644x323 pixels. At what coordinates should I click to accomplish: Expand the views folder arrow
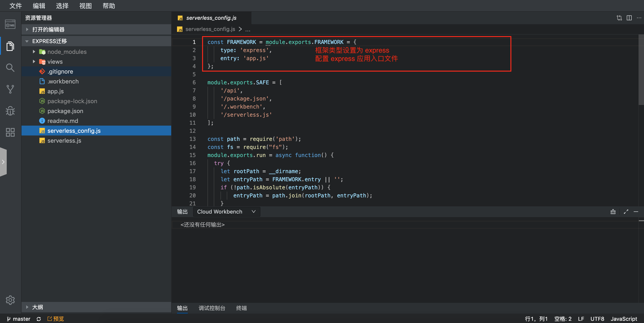pos(34,61)
